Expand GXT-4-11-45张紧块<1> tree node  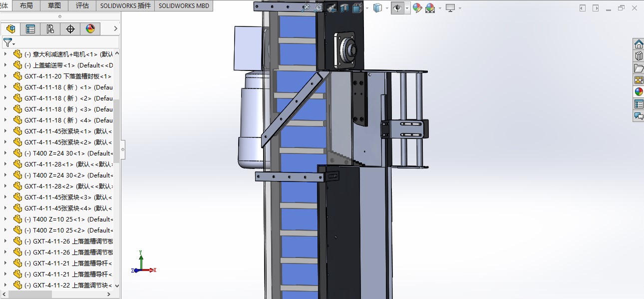tap(5, 131)
